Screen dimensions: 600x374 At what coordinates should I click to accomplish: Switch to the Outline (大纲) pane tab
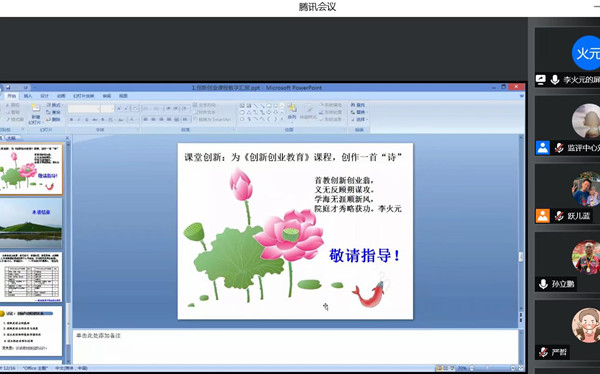click(12, 138)
